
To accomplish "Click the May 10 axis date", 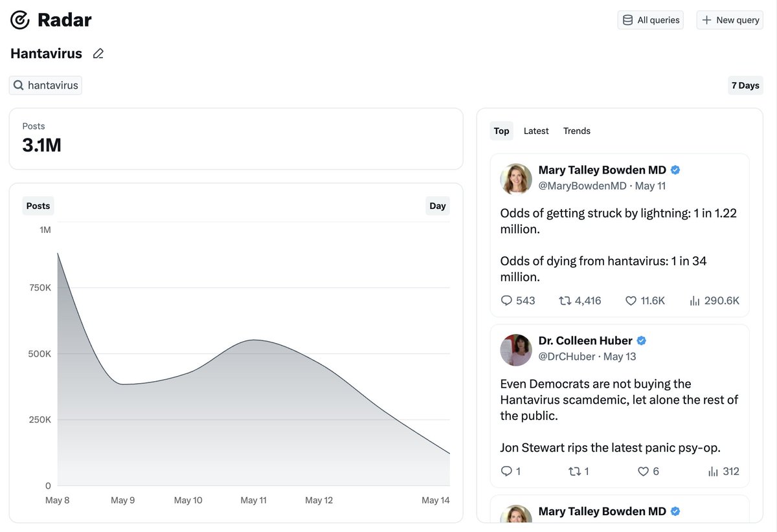I will click(x=188, y=500).
